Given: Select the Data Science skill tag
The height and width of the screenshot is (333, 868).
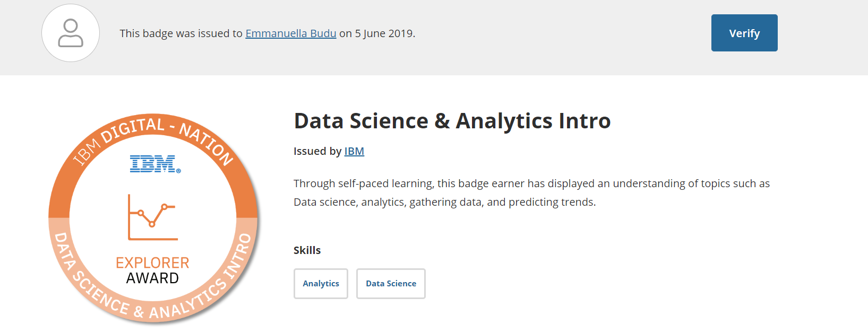Looking at the screenshot, I should tap(391, 284).
